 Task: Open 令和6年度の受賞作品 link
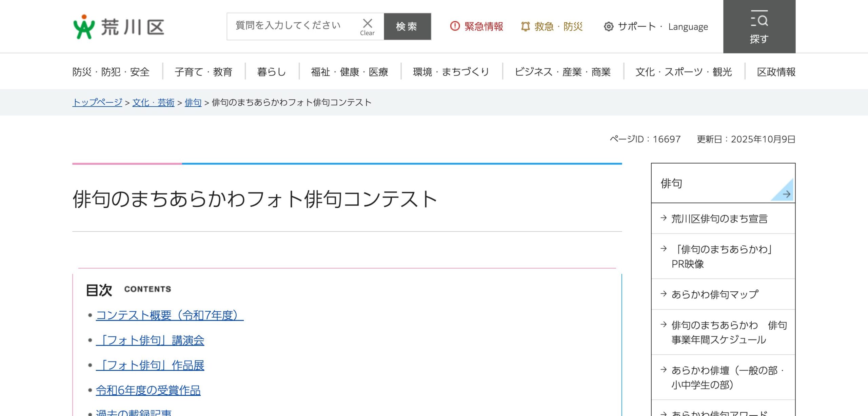pos(148,390)
